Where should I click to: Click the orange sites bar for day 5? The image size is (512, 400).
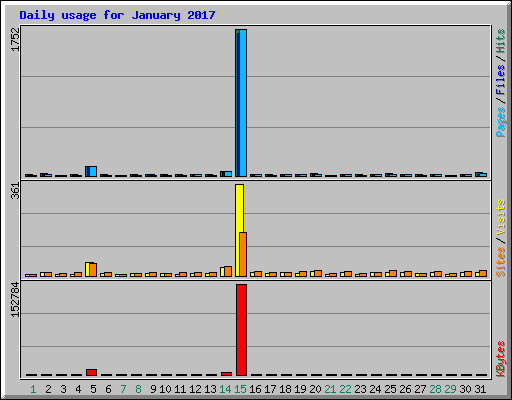[x=93, y=270]
